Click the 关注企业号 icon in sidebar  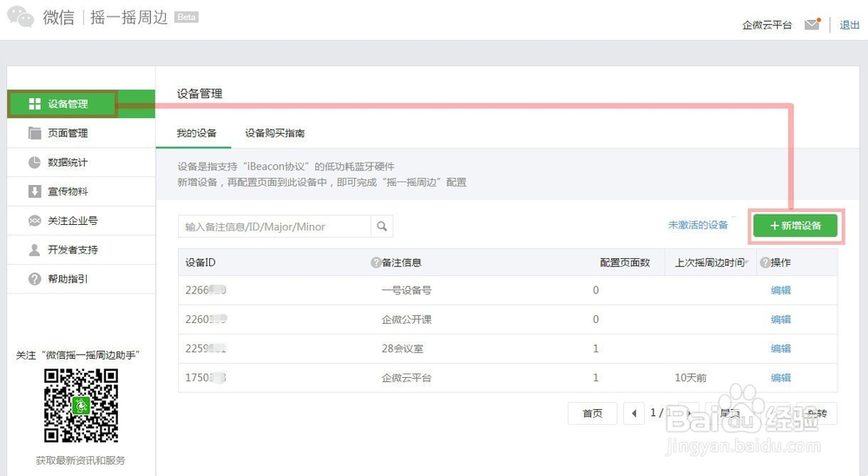click(x=35, y=221)
